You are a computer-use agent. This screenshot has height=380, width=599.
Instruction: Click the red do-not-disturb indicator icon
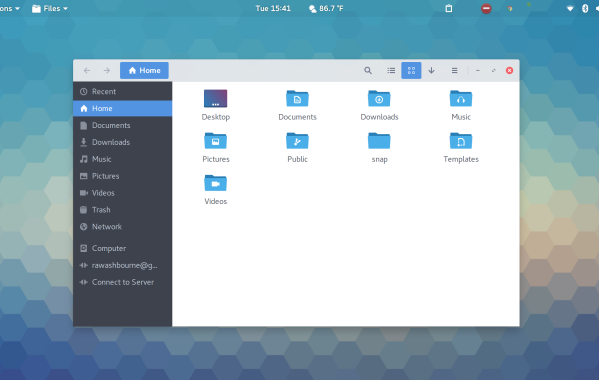pyautogui.click(x=486, y=8)
